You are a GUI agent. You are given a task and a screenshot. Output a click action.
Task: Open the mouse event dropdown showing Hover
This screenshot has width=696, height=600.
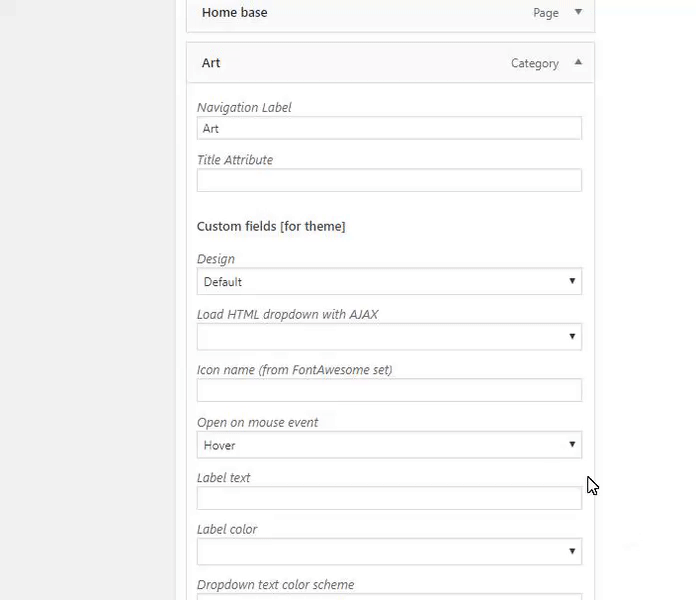389,445
